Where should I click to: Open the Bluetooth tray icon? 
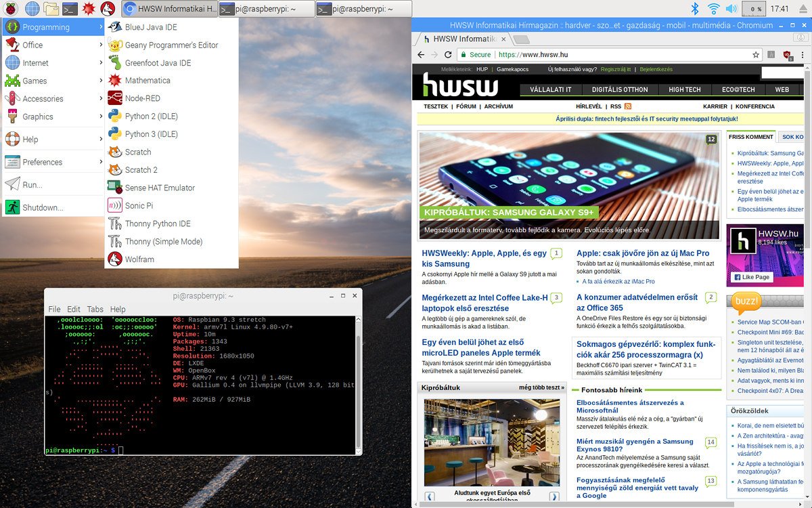point(694,9)
